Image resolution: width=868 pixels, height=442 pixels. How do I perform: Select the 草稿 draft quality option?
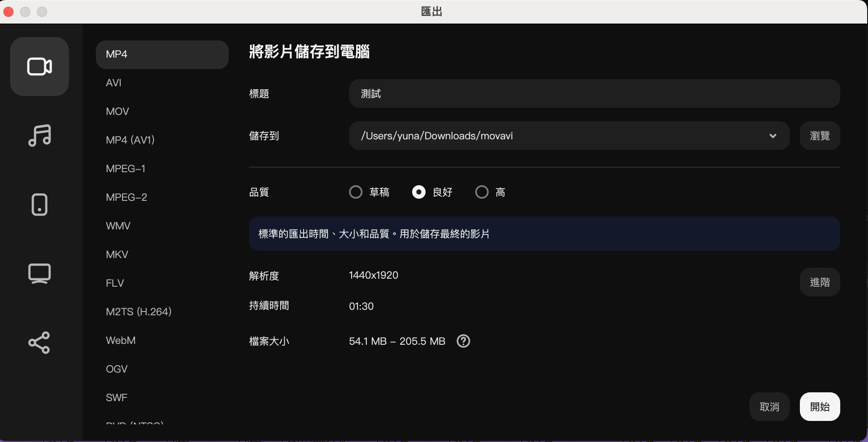click(370, 192)
